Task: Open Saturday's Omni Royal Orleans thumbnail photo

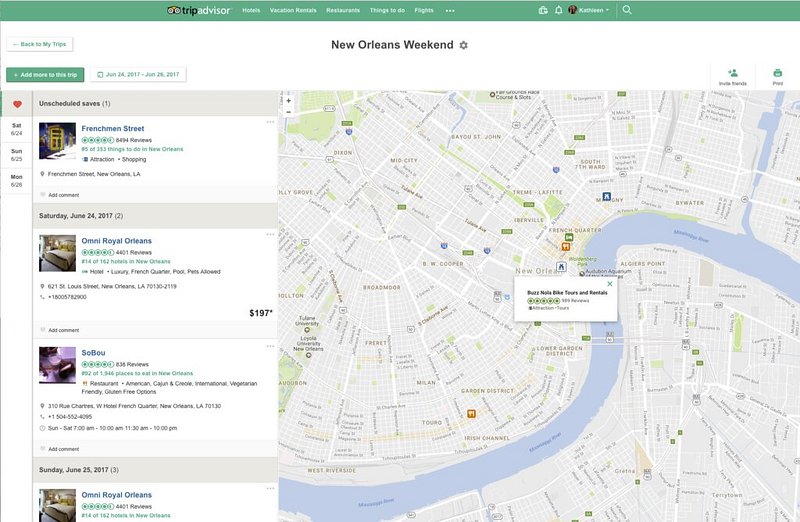Action: 58,253
